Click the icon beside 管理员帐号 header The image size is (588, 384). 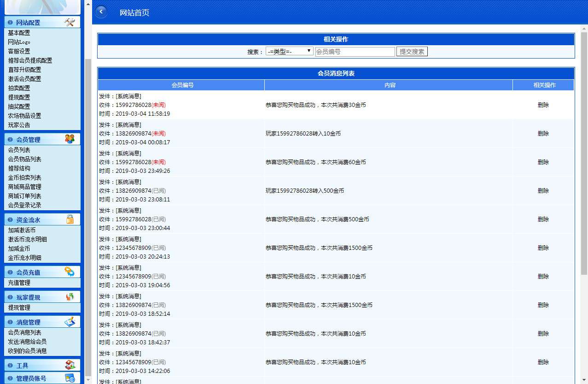[x=70, y=378]
